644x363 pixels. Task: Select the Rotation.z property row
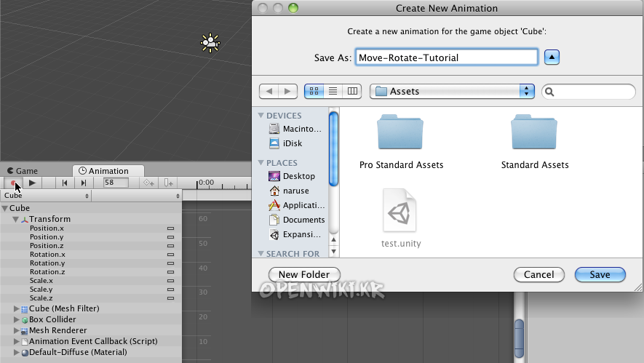[91, 272]
